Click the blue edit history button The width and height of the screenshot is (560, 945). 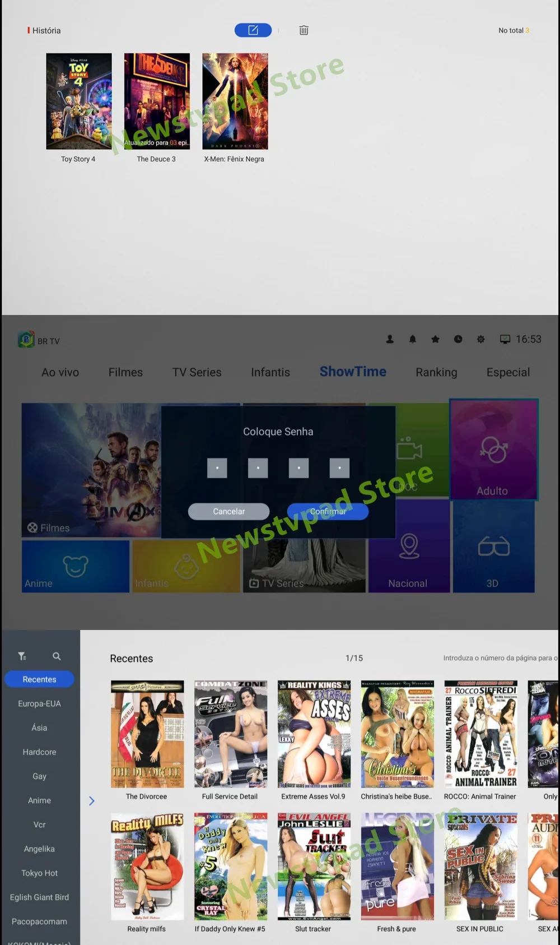[x=253, y=30]
